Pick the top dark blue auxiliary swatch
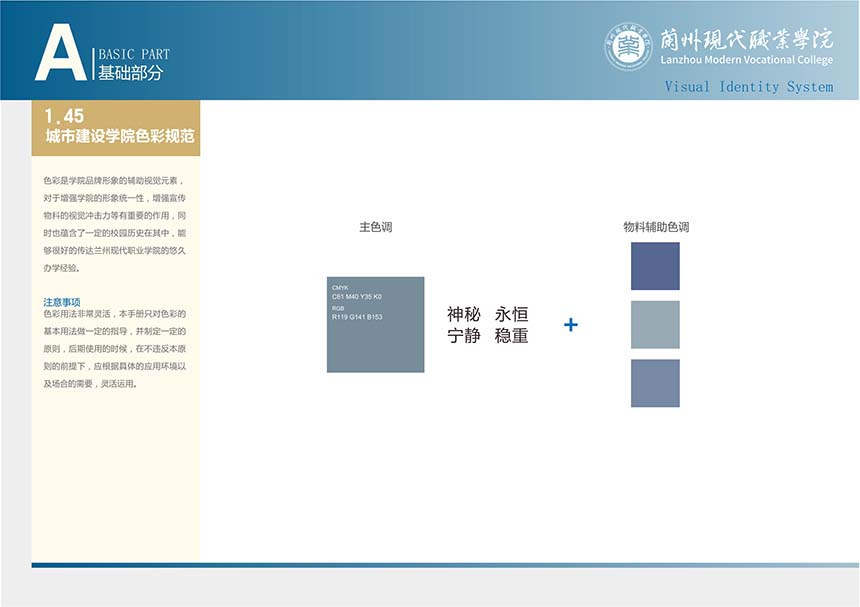The height and width of the screenshot is (607, 860). tap(655, 266)
